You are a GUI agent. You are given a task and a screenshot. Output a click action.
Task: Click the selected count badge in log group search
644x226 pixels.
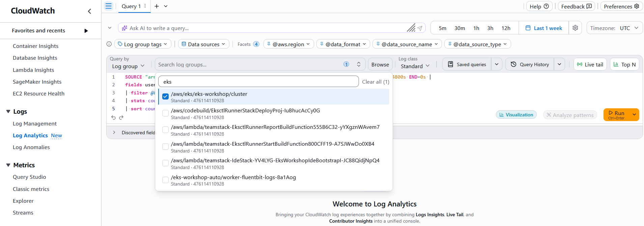click(x=346, y=64)
